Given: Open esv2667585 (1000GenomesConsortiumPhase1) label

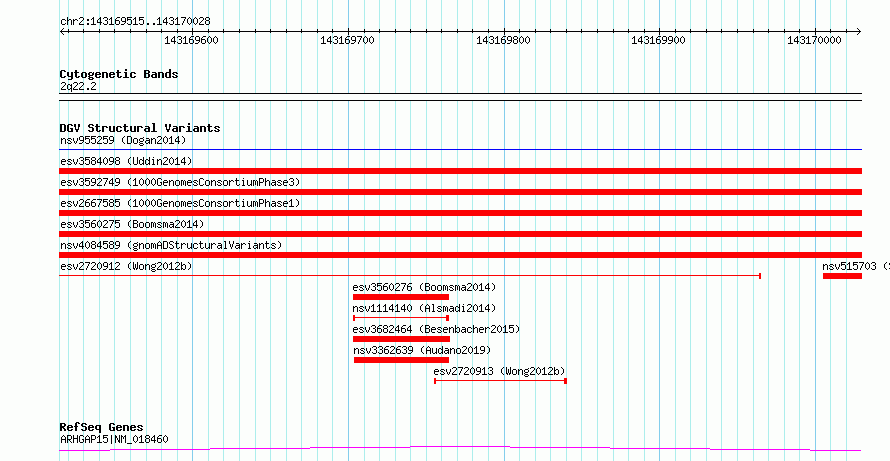Looking at the screenshot, I should [180, 203].
